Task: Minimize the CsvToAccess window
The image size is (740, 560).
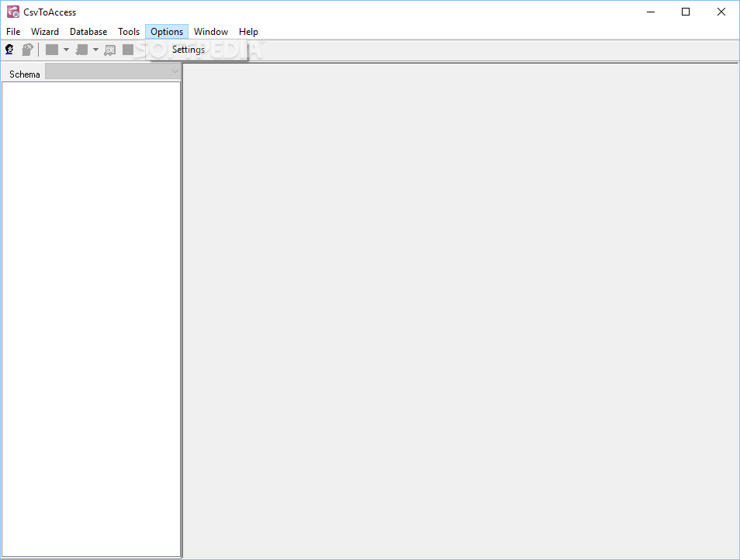Action: click(x=651, y=12)
